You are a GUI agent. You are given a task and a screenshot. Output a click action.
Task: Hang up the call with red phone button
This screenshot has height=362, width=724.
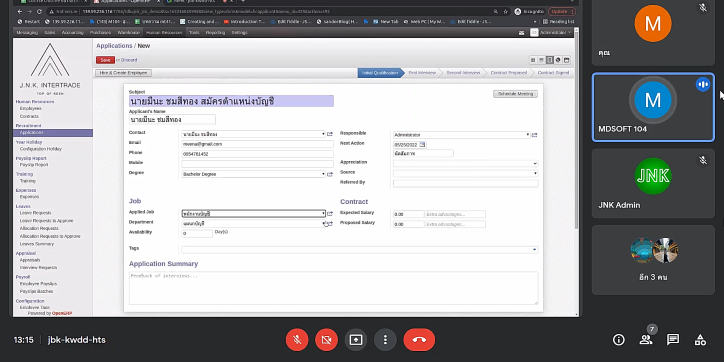point(419,340)
